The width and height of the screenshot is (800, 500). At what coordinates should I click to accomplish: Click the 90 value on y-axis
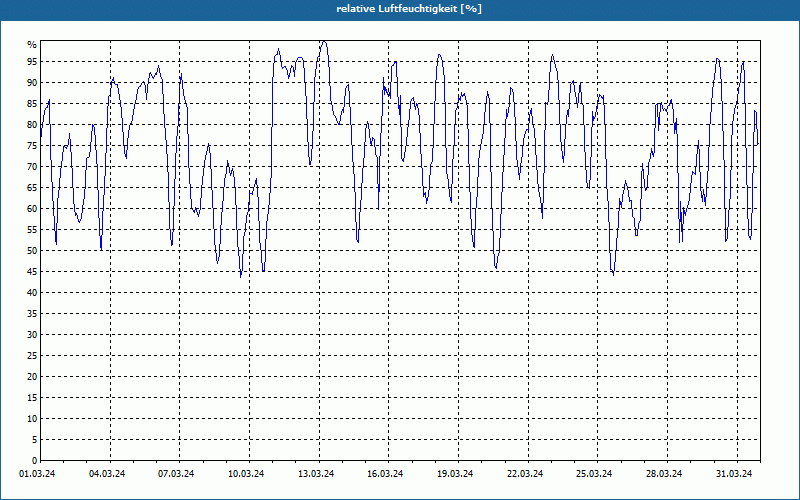pos(32,83)
